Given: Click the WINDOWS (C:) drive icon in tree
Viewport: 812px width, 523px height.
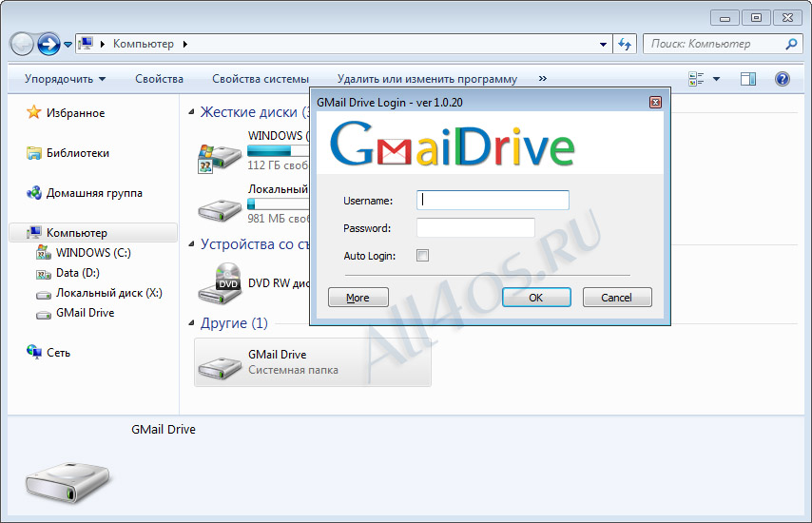Looking at the screenshot, I should [x=43, y=253].
